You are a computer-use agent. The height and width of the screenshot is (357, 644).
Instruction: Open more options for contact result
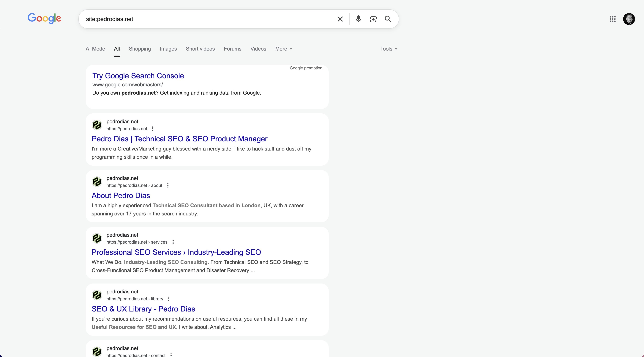coord(171,355)
